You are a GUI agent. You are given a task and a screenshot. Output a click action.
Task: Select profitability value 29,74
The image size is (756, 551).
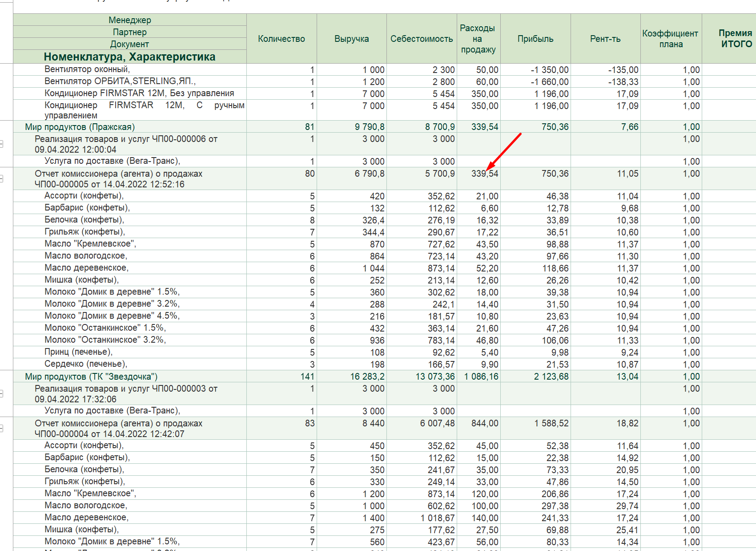click(x=627, y=506)
